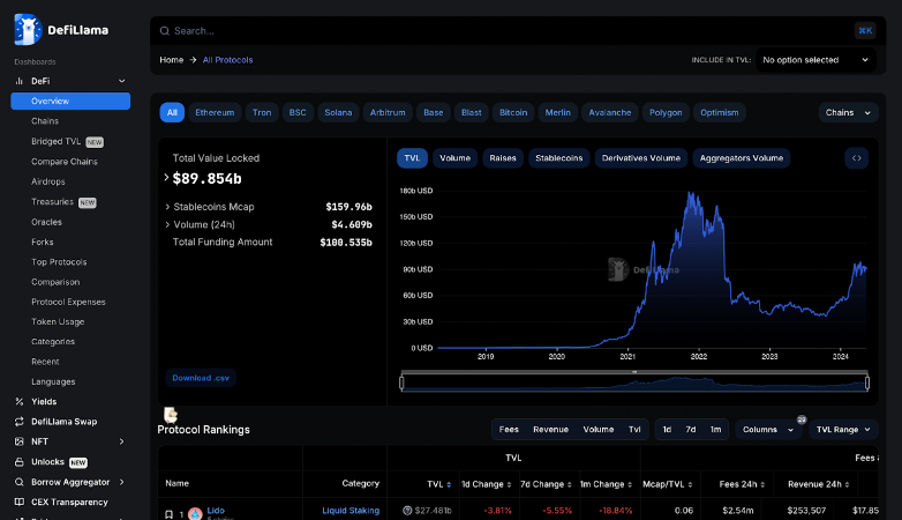
Task: Toggle Aggregators Volume chart series
Action: click(742, 158)
